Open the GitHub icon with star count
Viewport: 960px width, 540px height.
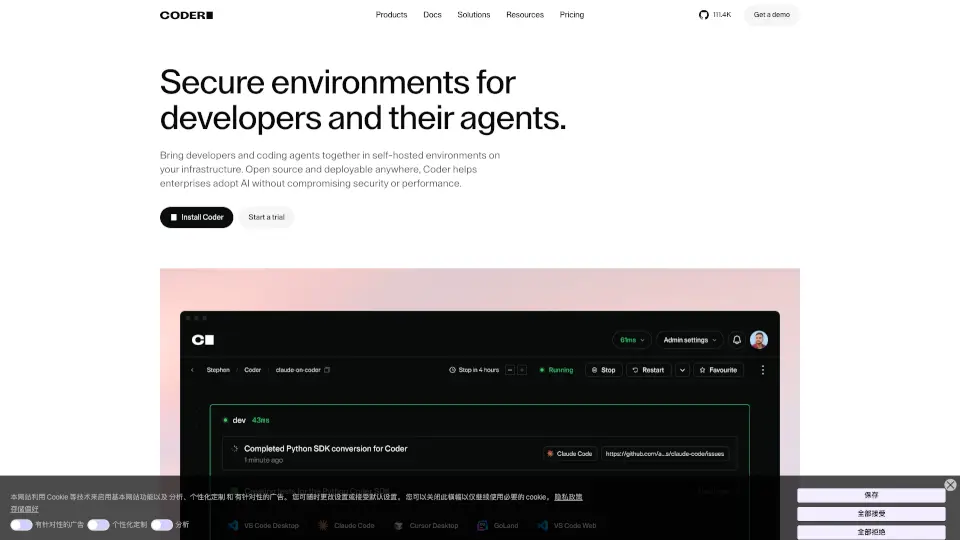715,15
